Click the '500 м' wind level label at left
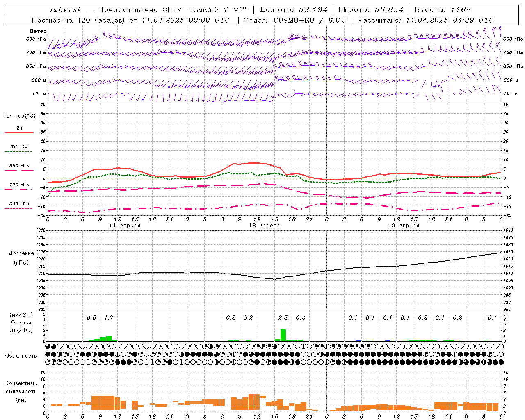 coord(39,80)
